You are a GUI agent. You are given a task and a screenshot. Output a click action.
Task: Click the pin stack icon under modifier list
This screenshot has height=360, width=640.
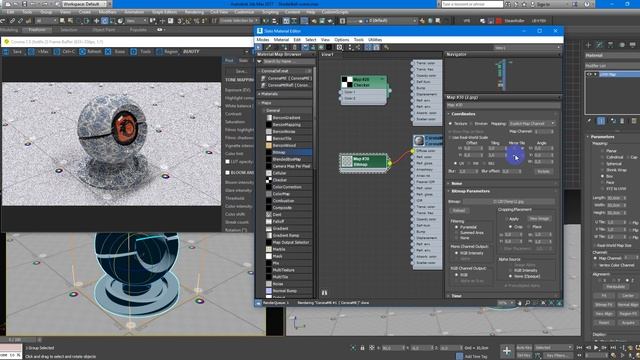[589, 121]
